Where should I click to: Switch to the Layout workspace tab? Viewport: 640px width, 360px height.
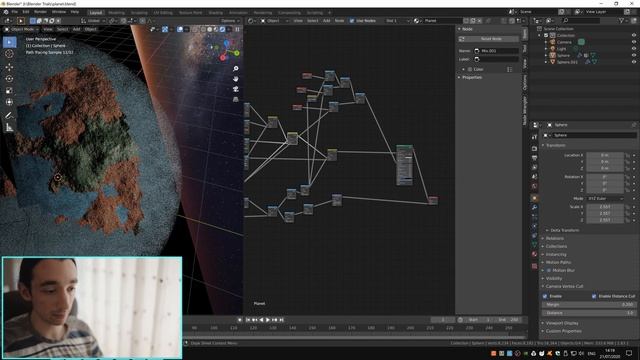[x=96, y=13]
